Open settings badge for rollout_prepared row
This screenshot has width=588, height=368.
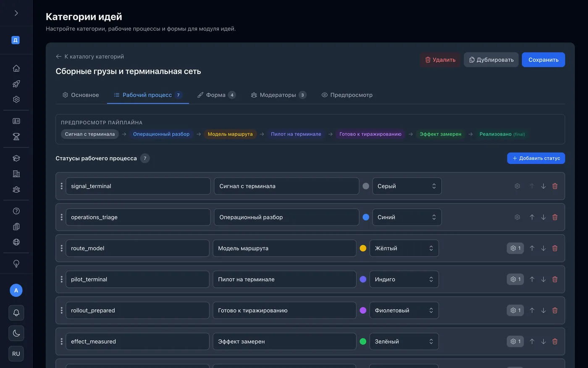point(515,310)
